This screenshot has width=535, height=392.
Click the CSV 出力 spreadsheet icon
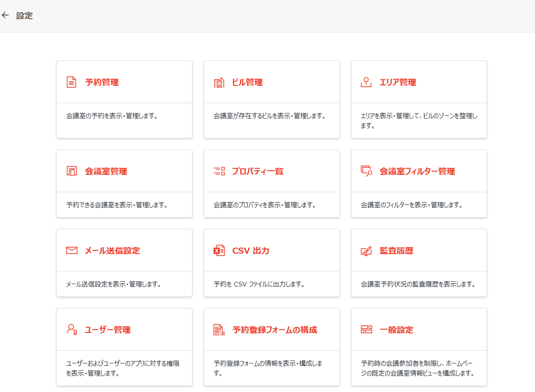pyautogui.click(x=219, y=250)
